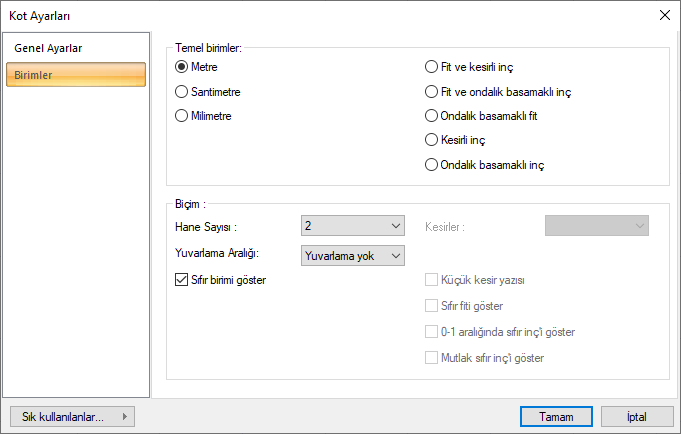Choose Santimetre as base unit
The height and width of the screenshot is (434, 681).
(x=182, y=92)
